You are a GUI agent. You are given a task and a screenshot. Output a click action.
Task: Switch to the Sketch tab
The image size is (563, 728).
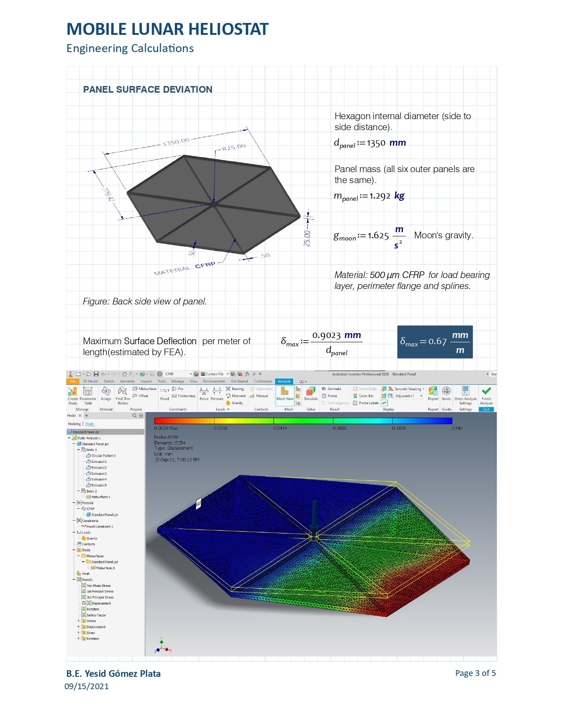point(109,381)
